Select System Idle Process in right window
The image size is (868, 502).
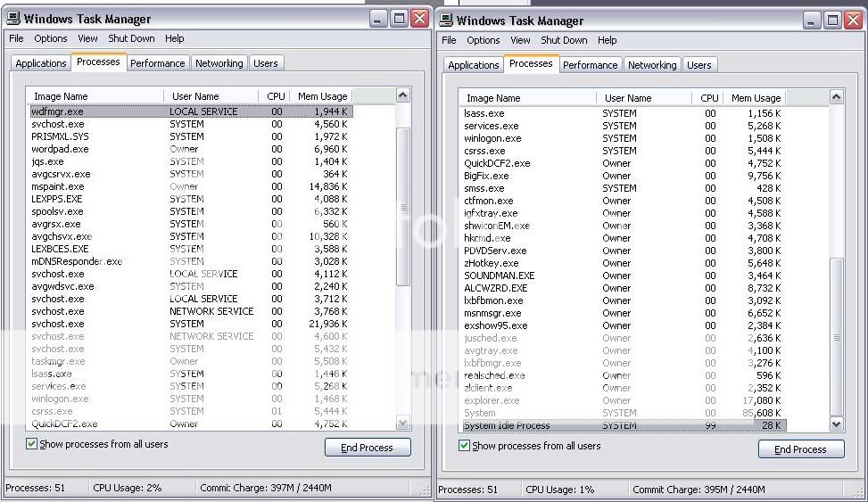tap(624, 425)
